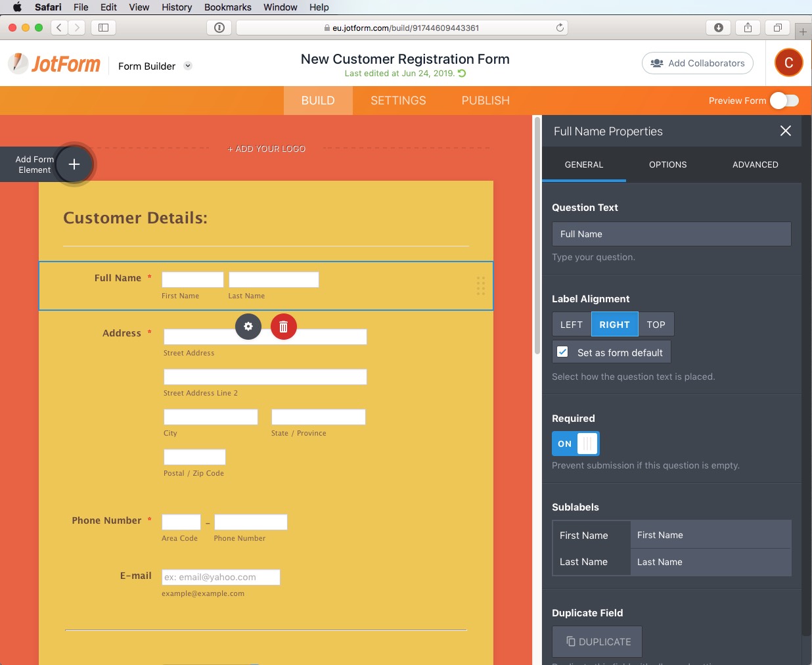Click the State / Province input field
This screenshot has width=812, height=665.
click(x=319, y=417)
